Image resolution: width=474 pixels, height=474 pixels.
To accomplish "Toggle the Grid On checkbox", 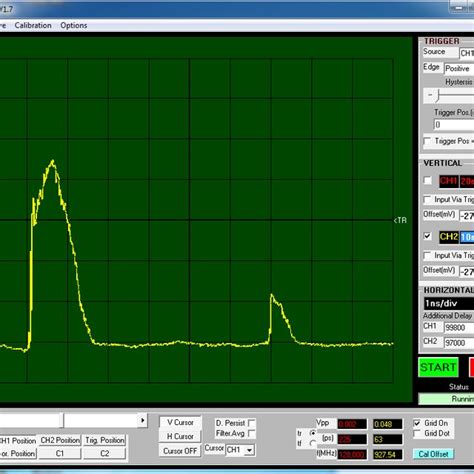I will [417, 423].
